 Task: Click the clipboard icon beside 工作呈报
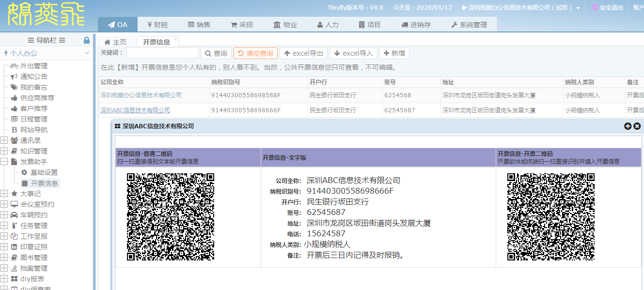14,236
